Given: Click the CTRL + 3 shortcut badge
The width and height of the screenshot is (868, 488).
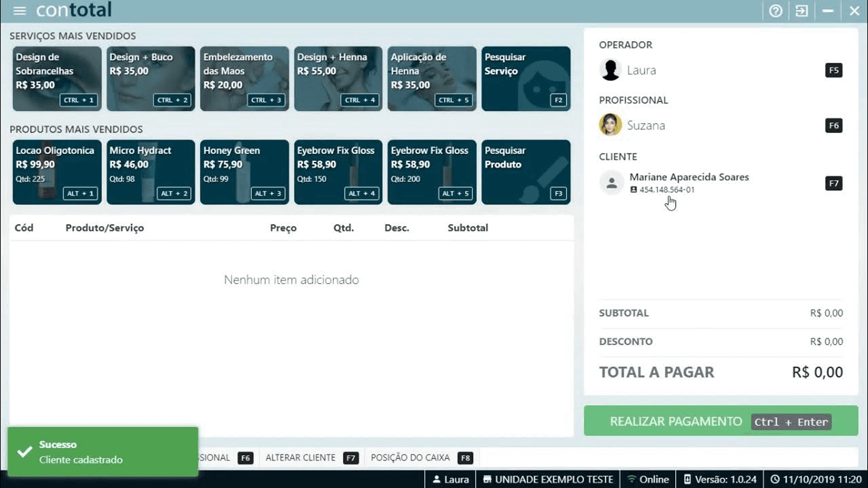Looking at the screenshot, I should 266,100.
